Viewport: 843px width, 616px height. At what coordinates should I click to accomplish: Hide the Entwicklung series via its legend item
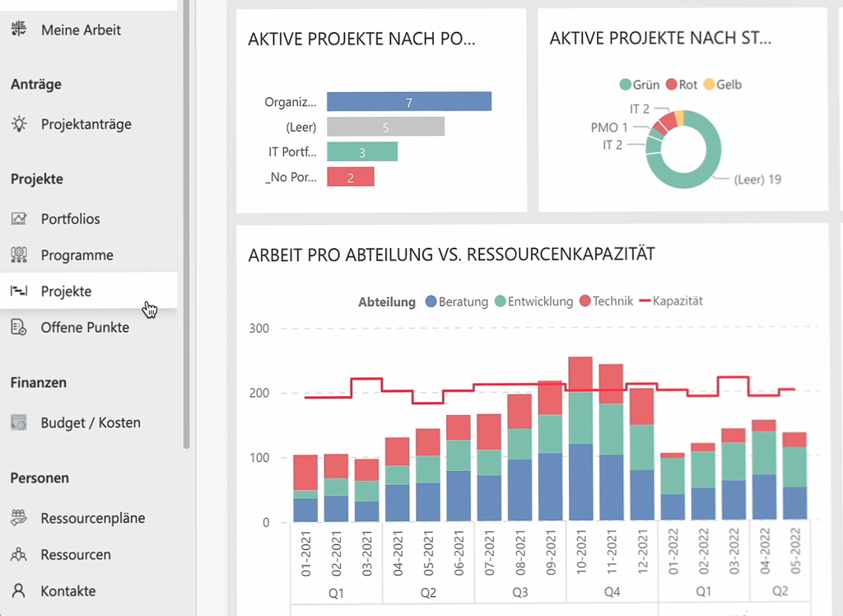[x=533, y=301]
